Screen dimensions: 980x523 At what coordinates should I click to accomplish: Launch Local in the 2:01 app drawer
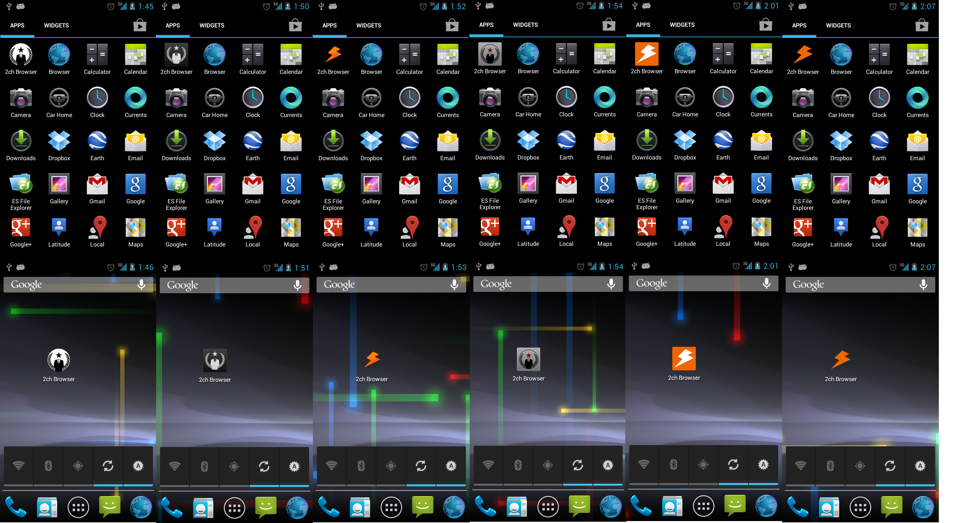click(723, 231)
